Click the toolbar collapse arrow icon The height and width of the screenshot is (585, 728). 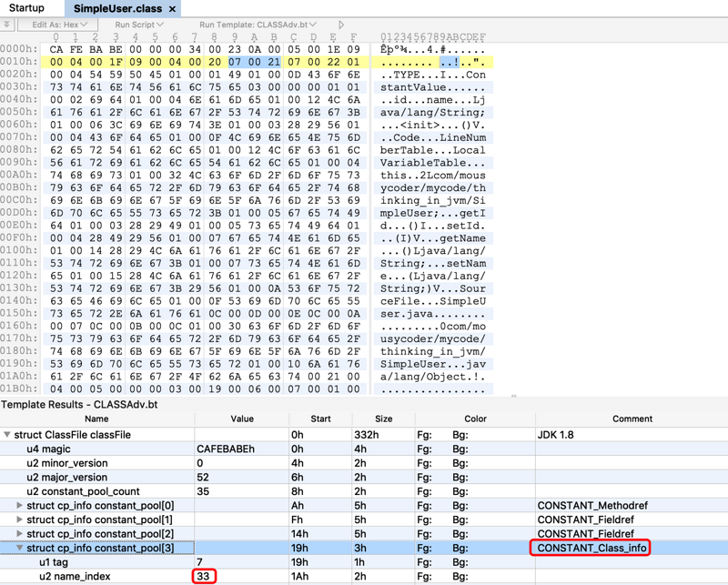pos(6,25)
